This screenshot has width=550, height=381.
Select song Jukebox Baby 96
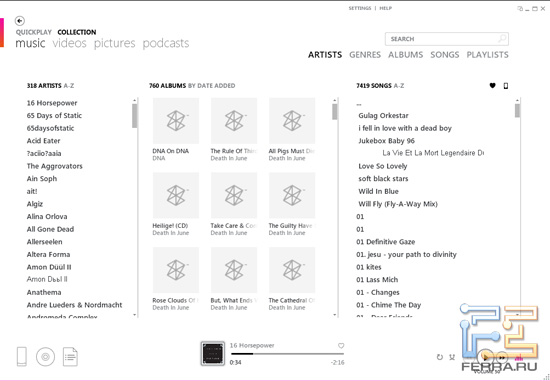(x=387, y=141)
